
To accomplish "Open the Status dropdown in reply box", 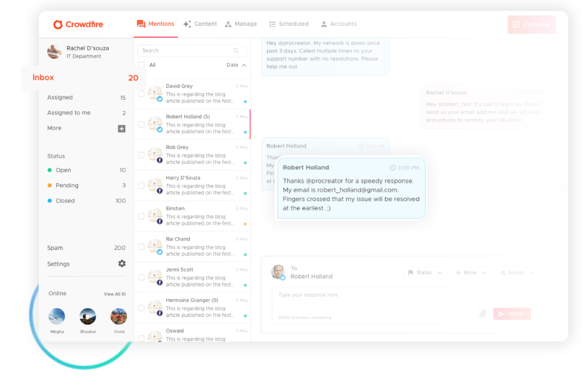I will pyautogui.click(x=425, y=273).
